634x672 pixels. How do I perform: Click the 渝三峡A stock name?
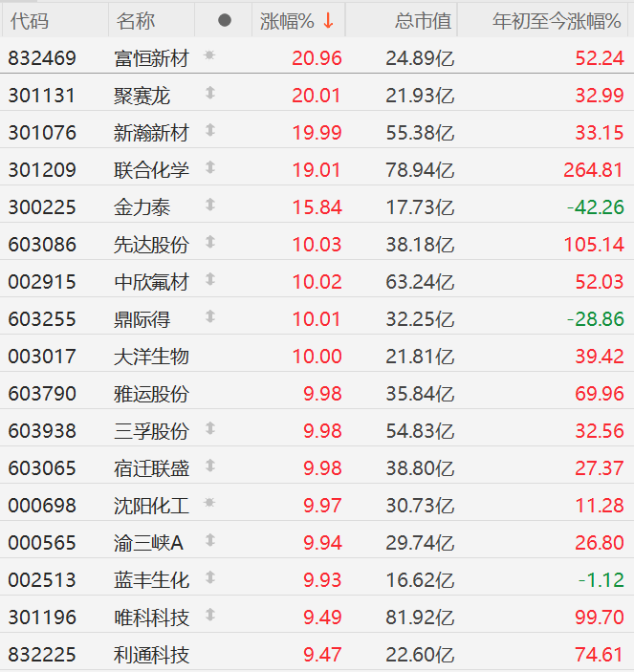pos(148,543)
